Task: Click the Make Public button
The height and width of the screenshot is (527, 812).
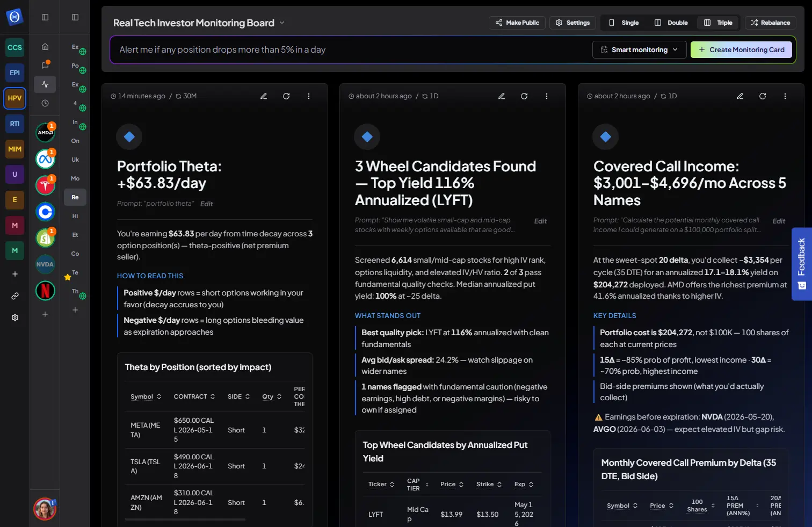Action: 517,23
